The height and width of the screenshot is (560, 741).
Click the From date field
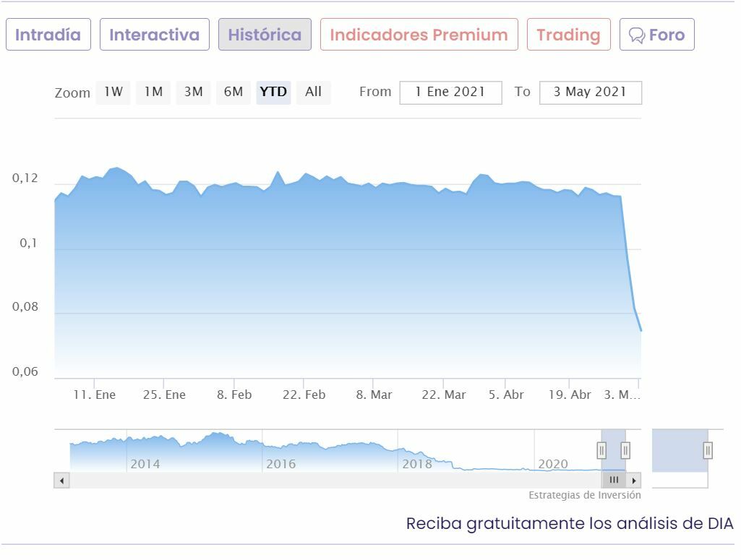pyautogui.click(x=450, y=92)
